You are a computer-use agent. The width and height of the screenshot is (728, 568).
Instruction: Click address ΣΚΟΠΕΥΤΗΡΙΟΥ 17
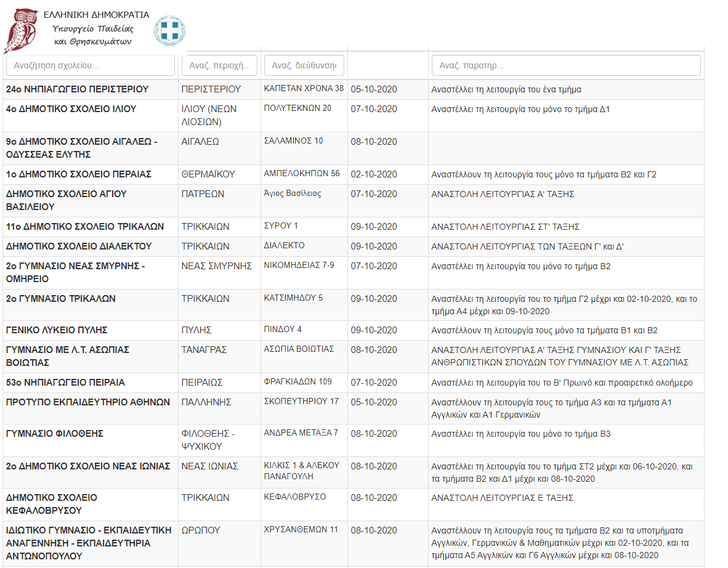[301, 401]
